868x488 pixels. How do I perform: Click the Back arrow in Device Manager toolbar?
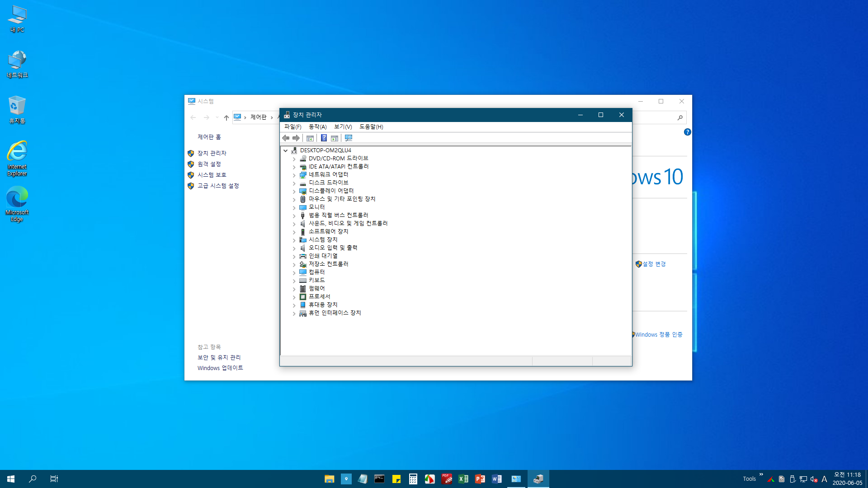[286, 138]
